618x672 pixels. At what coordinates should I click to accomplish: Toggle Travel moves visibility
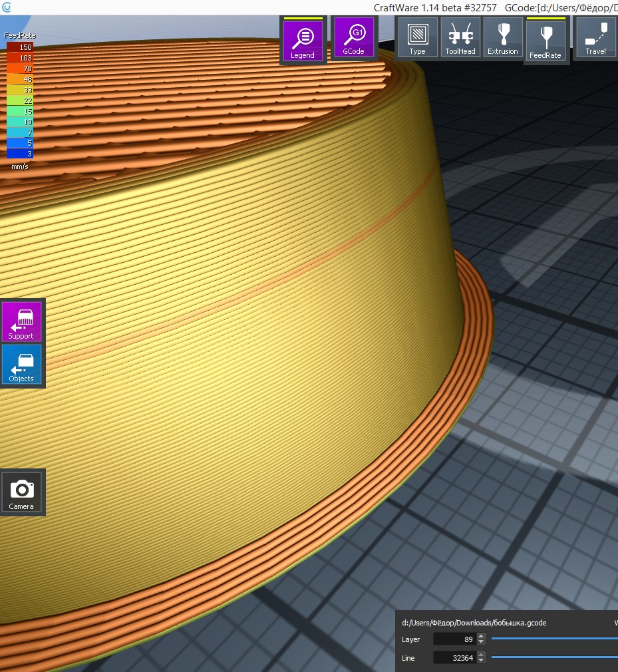(x=595, y=37)
